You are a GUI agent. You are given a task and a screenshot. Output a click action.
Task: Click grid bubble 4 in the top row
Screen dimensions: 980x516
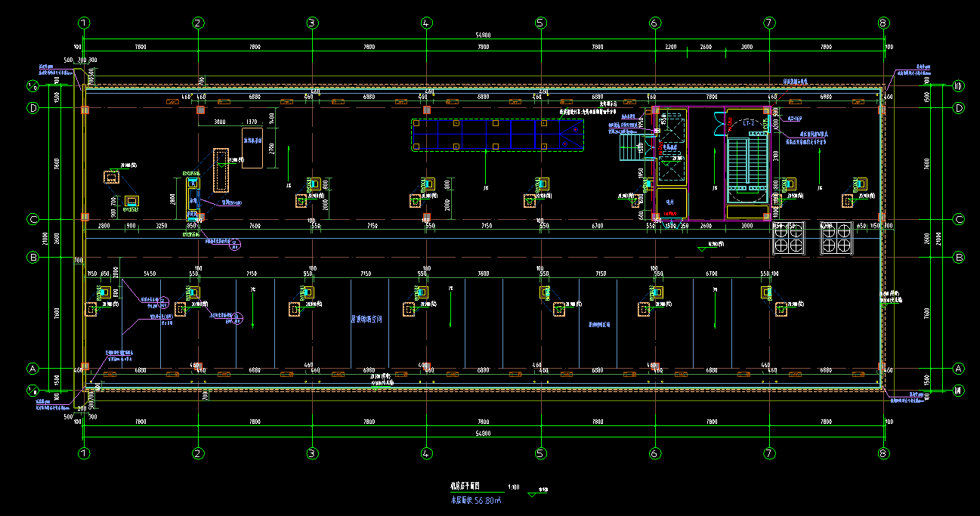(426, 23)
